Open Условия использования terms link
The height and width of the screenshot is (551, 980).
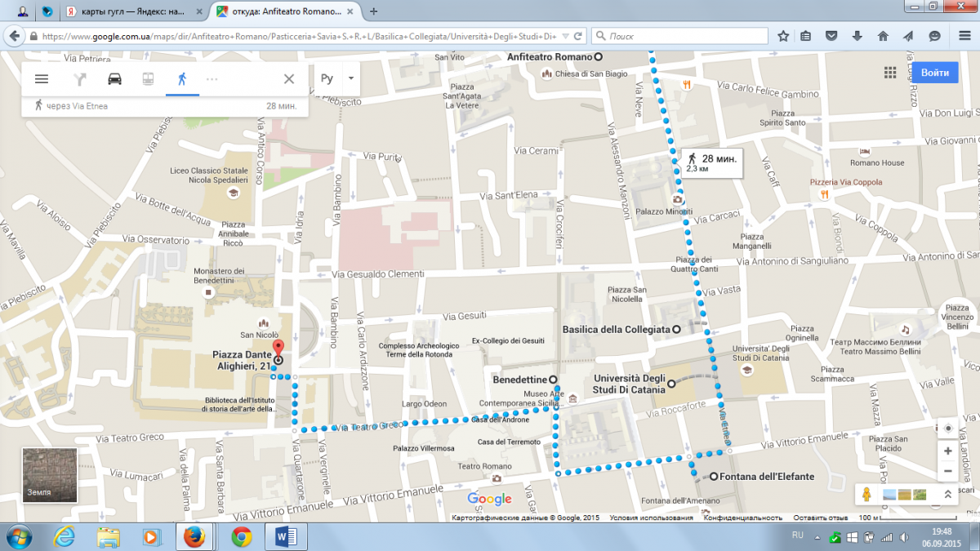point(651,518)
